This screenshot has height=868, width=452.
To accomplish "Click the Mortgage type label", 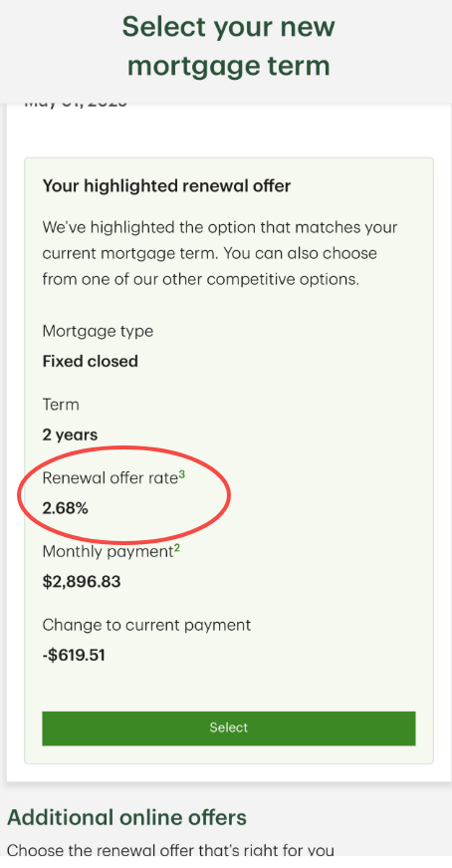I will click(x=98, y=332).
